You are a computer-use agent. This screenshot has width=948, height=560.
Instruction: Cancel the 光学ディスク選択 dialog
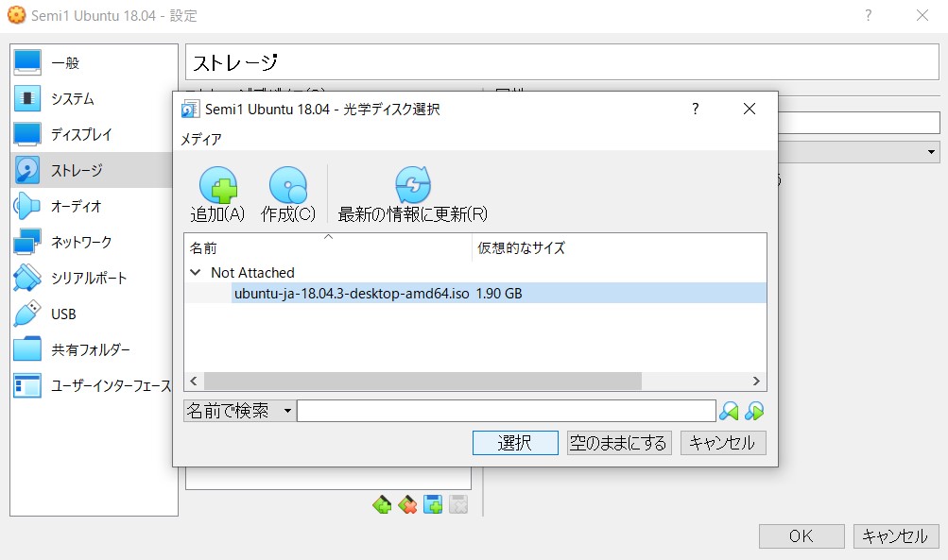723,443
